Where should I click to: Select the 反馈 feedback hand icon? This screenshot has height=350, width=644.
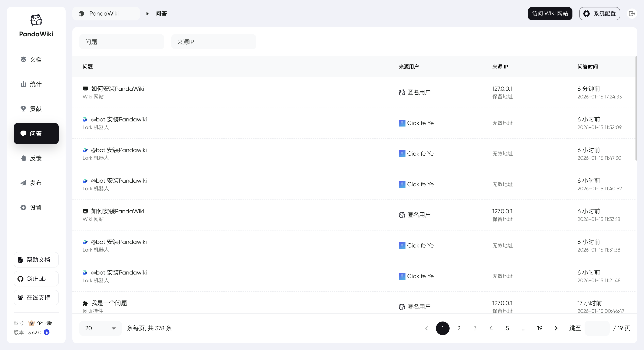pos(23,158)
